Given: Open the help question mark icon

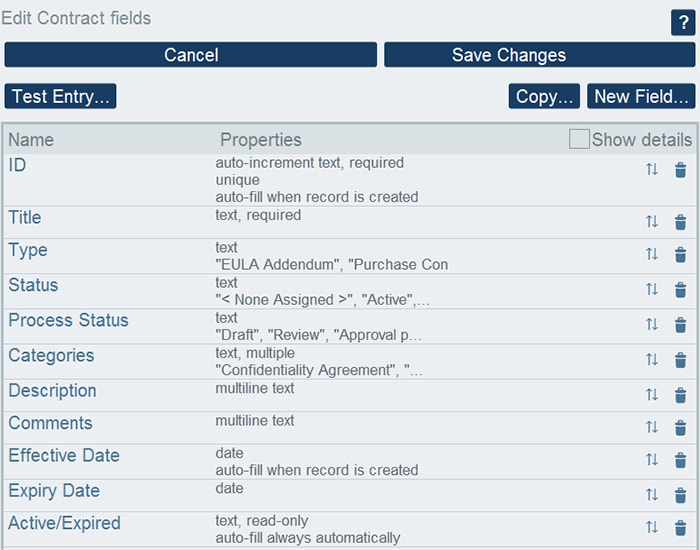Looking at the screenshot, I should tap(682, 24).
